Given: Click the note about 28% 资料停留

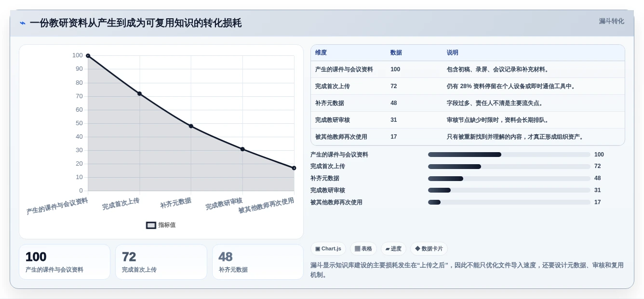Looking at the screenshot, I should click(x=512, y=86).
